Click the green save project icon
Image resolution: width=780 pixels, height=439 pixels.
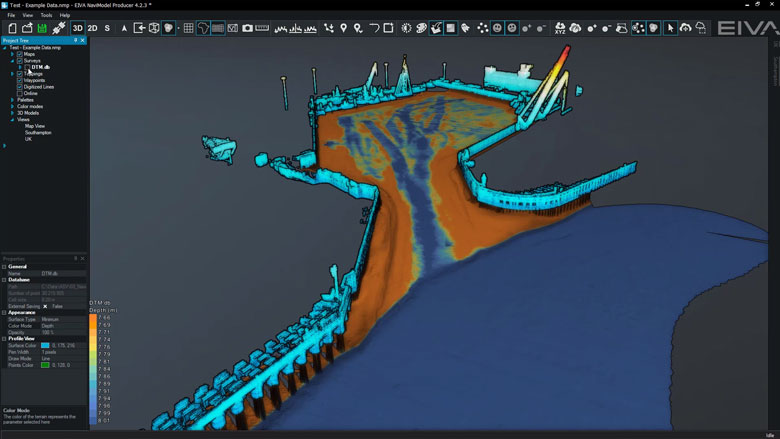coord(42,28)
